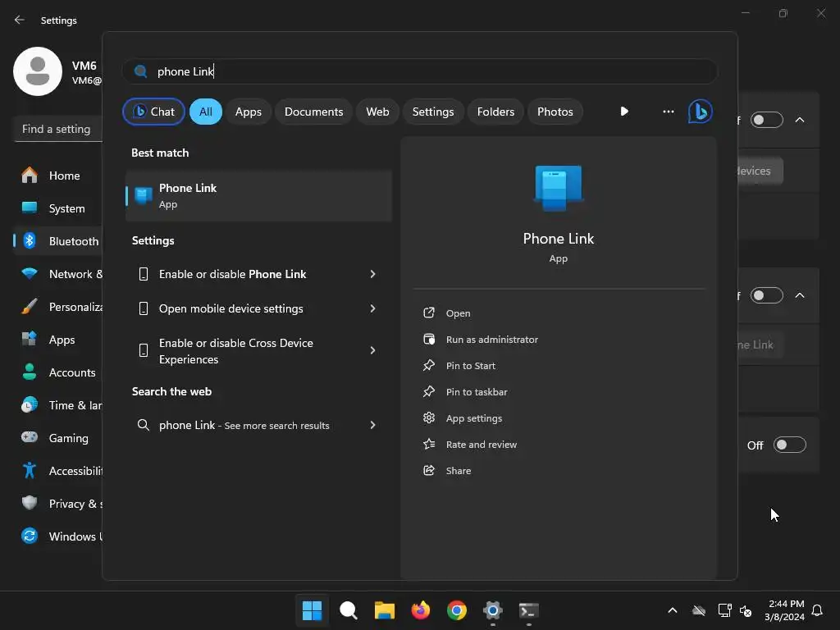This screenshot has height=630, width=840.
Task: Click the VM6 account avatar
Action: pyautogui.click(x=38, y=71)
